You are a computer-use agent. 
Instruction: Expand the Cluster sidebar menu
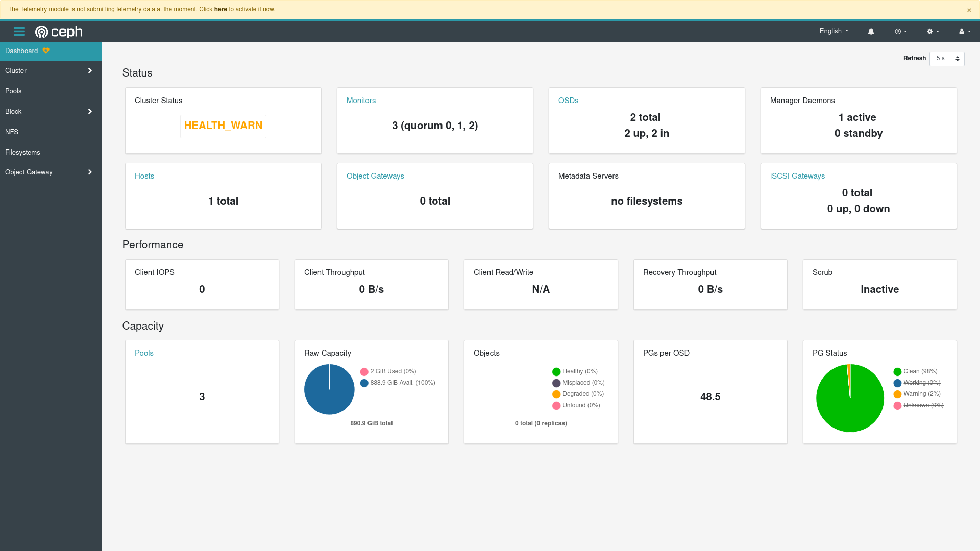pos(51,71)
